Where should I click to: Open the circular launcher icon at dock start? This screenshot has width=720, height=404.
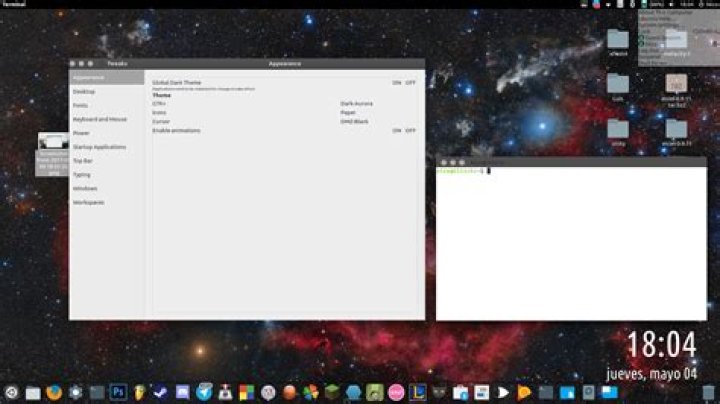(11, 393)
